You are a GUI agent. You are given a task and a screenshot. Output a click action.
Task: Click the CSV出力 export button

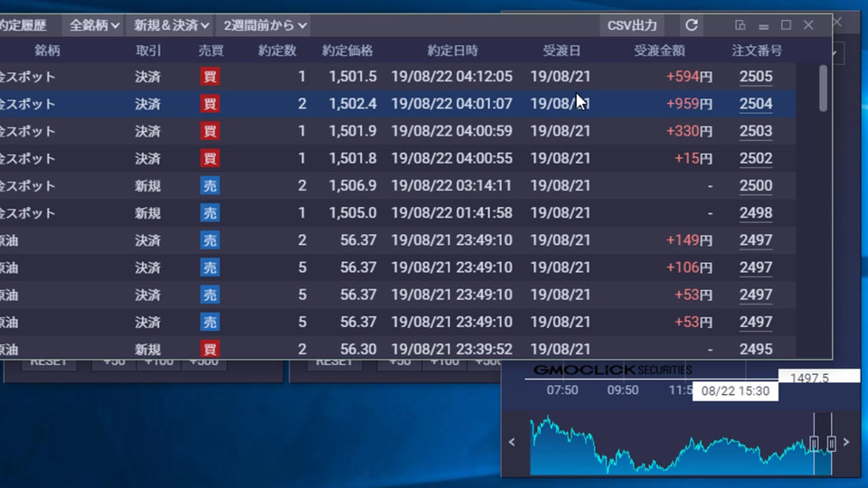coord(632,25)
